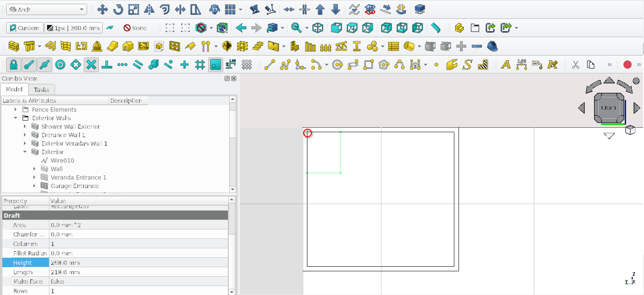Viewport: 644px width, 295px height.
Task: Toggle the snap to grid option
Action: 200,65
